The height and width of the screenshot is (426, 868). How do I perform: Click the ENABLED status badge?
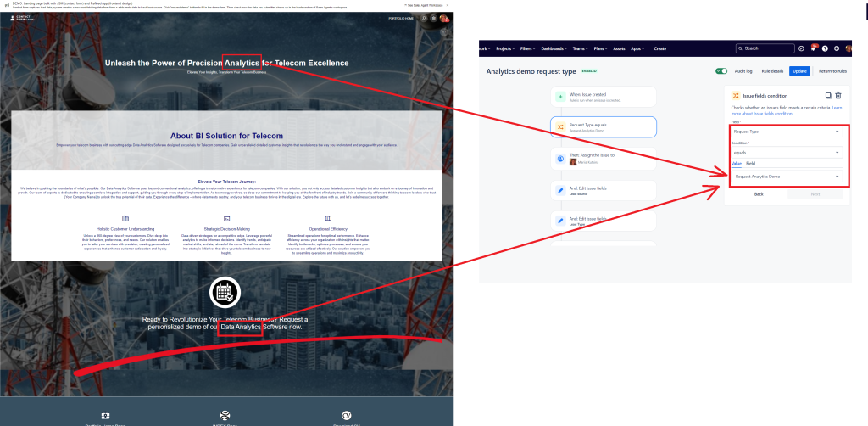tap(589, 71)
